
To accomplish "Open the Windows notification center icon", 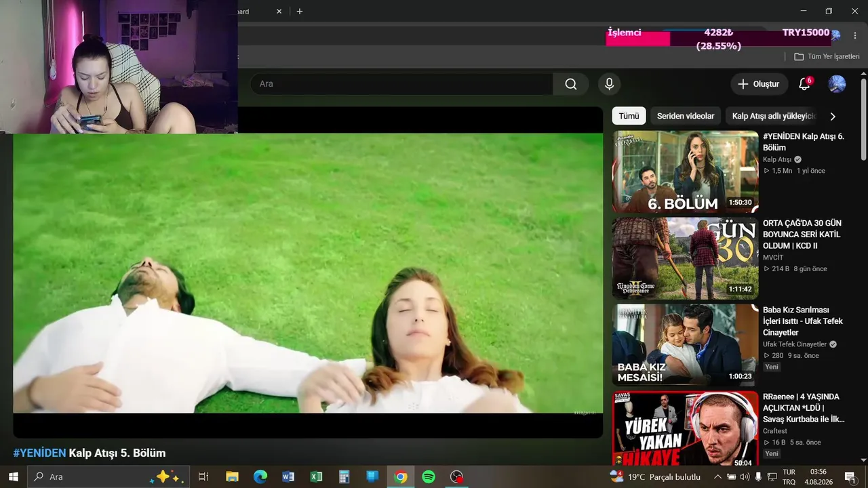I will 850,476.
